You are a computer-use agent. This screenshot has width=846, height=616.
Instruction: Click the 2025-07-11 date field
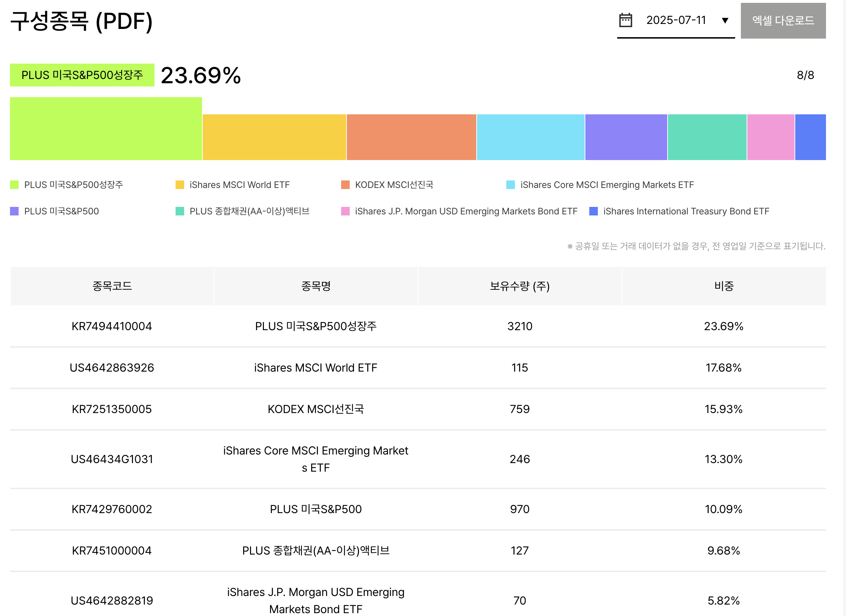tap(676, 20)
